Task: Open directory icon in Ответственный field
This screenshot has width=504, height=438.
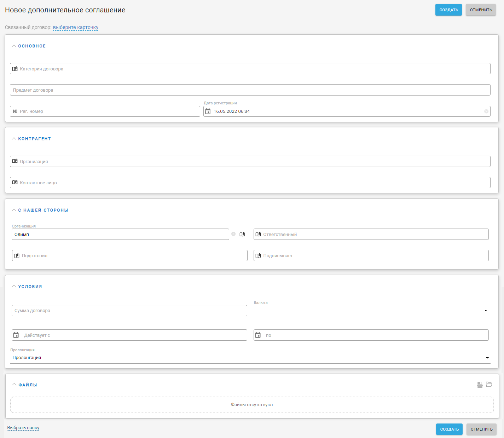Action: [x=258, y=234]
